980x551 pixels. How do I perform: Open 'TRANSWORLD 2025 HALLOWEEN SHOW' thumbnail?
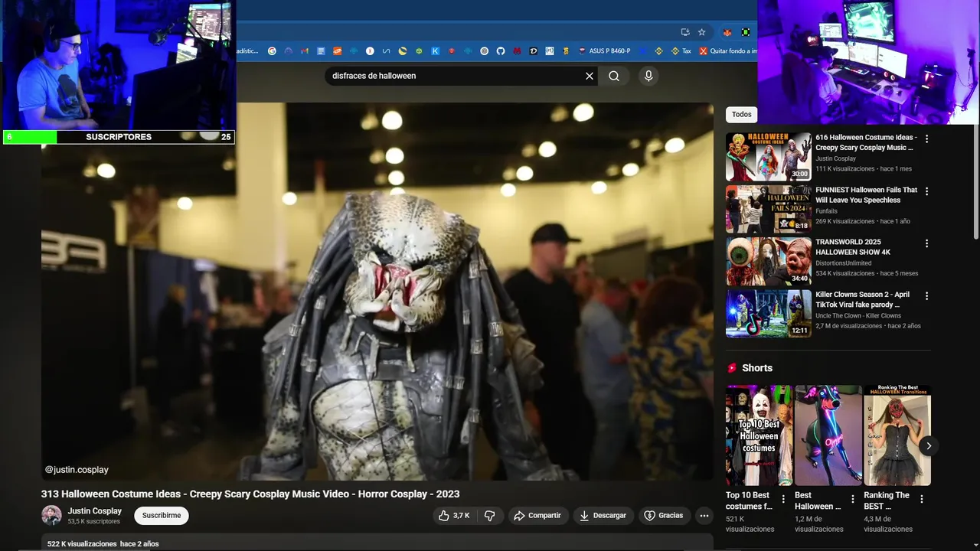[x=769, y=261]
